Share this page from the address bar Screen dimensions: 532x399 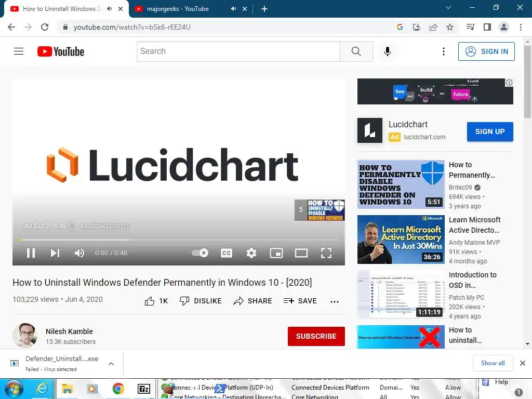click(433, 27)
